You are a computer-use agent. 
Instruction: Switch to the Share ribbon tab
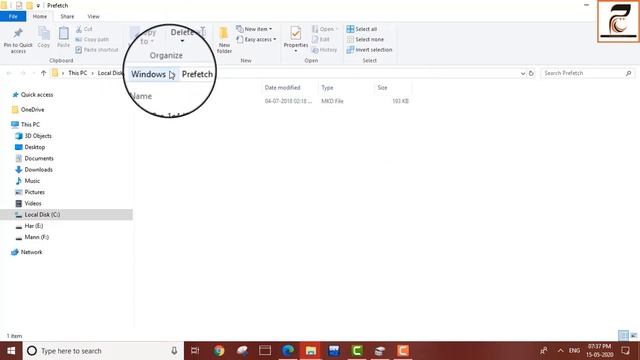point(67,16)
